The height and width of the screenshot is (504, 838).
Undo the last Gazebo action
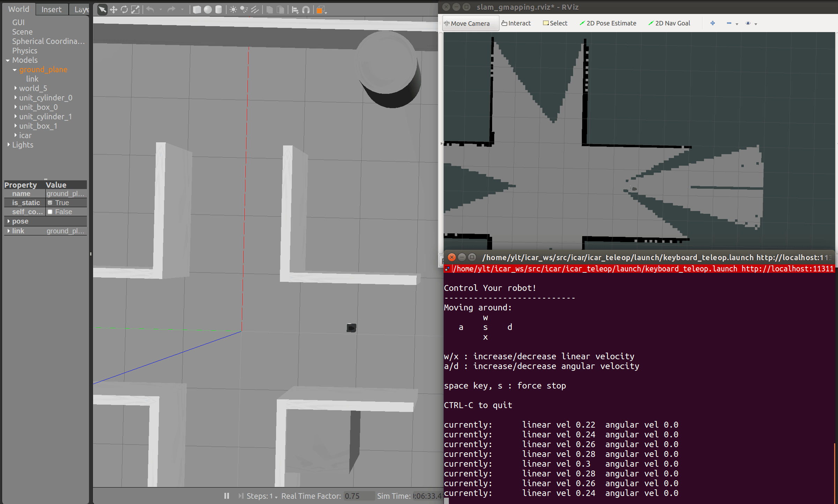(150, 10)
